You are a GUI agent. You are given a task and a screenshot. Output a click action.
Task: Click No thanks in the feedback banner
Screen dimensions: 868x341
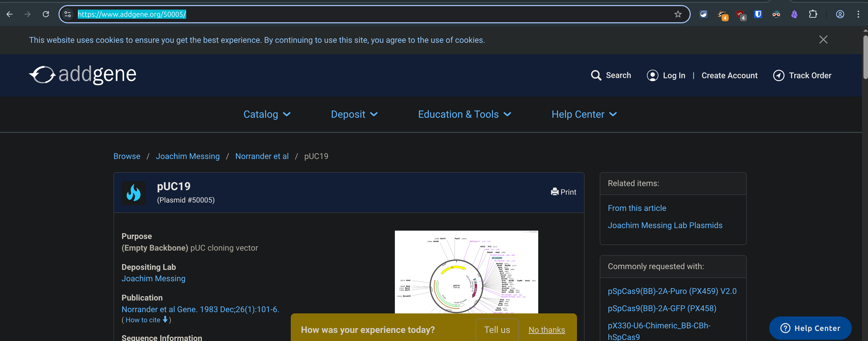tap(547, 330)
